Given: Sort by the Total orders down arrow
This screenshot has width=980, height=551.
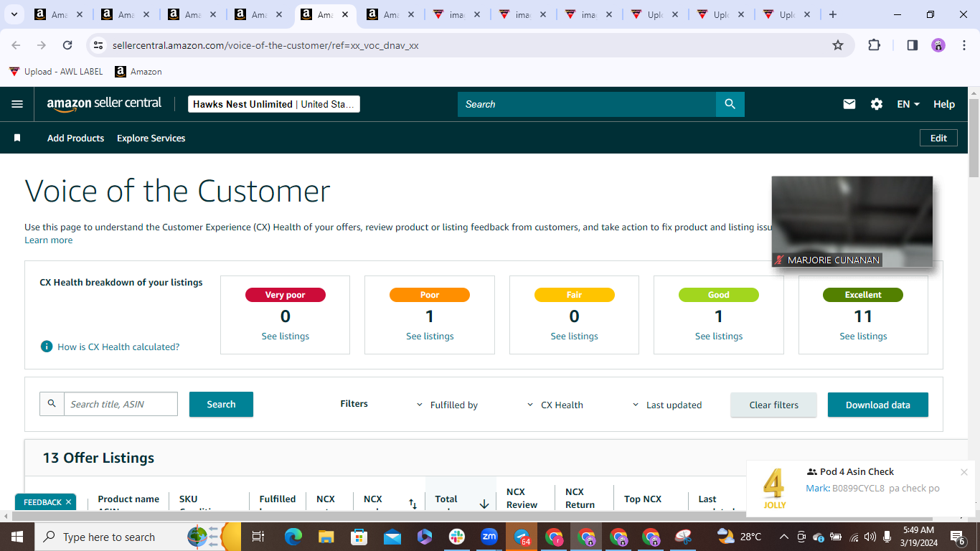Looking at the screenshot, I should pos(484,504).
